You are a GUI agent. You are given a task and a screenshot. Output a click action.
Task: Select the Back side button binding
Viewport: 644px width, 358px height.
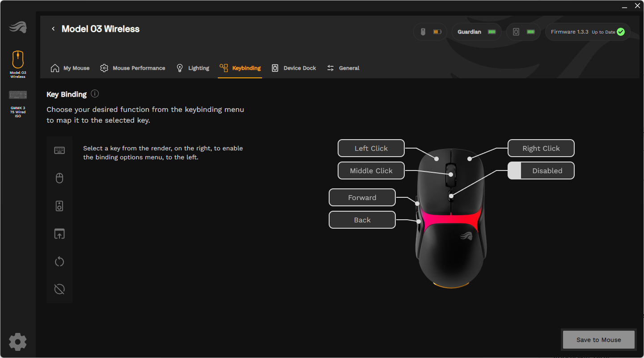tap(362, 220)
